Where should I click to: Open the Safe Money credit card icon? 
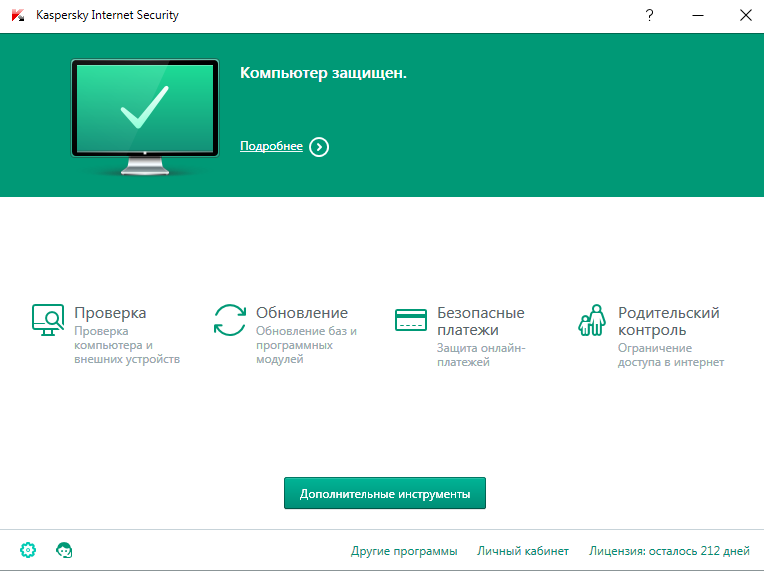tap(411, 320)
